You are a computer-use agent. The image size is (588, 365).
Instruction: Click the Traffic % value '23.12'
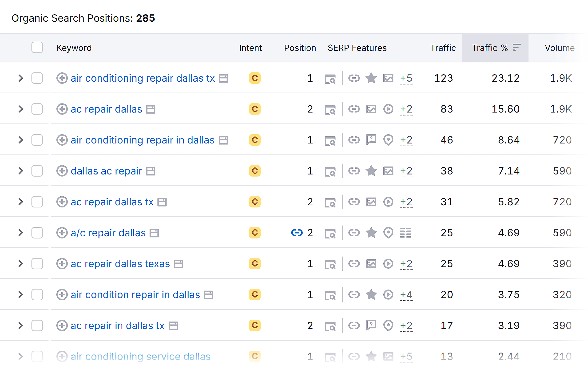click(506, 78)
